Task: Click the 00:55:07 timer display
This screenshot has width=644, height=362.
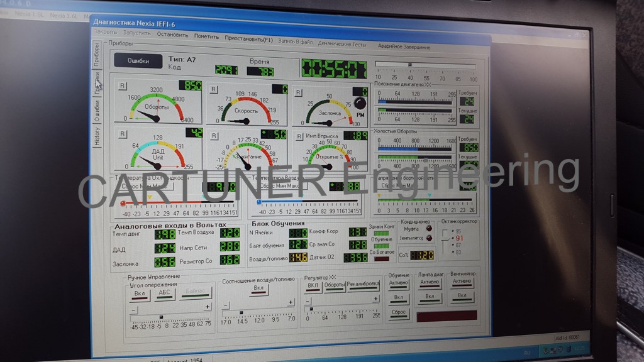Action: coord(334,69)
